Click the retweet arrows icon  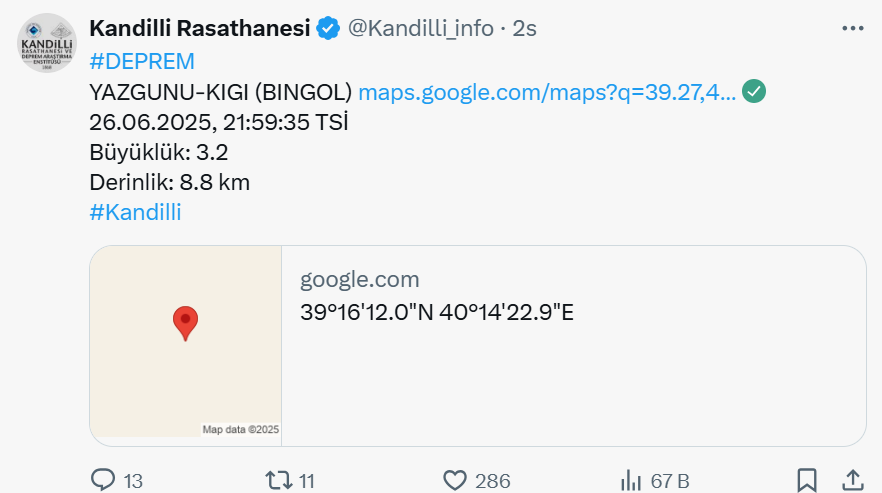coord(279,480)
